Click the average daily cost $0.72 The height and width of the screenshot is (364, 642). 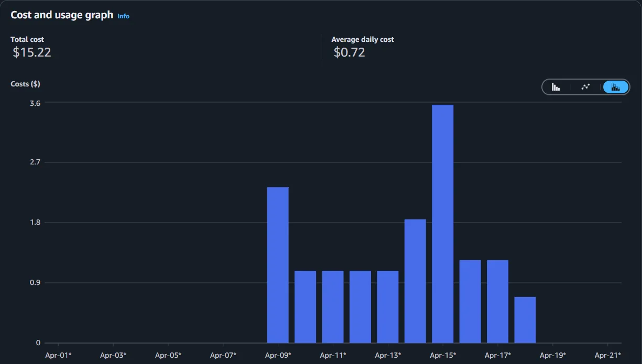[350, 52]
